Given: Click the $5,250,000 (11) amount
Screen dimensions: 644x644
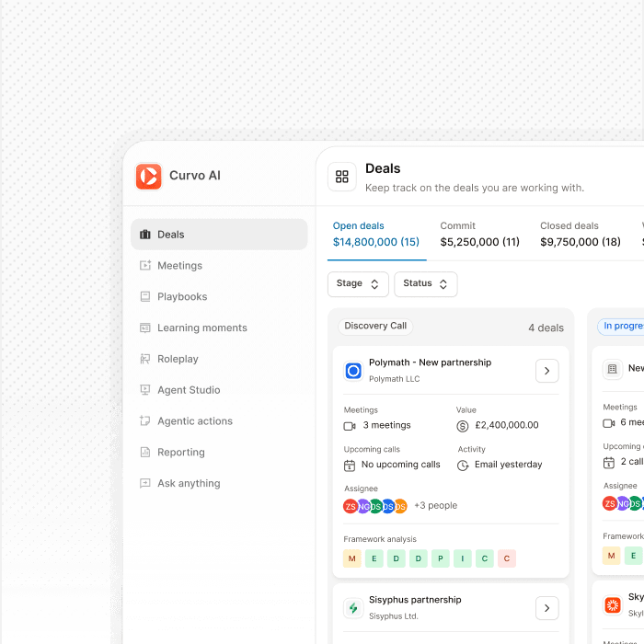Looking at the screenshot, I should (x=479, y=242).
